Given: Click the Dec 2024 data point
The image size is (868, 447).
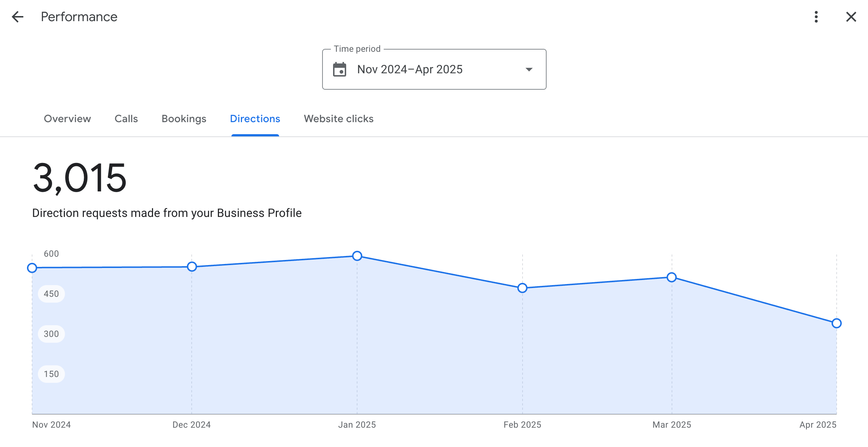Looking at the screenshot, I should (x=192, y=267).
